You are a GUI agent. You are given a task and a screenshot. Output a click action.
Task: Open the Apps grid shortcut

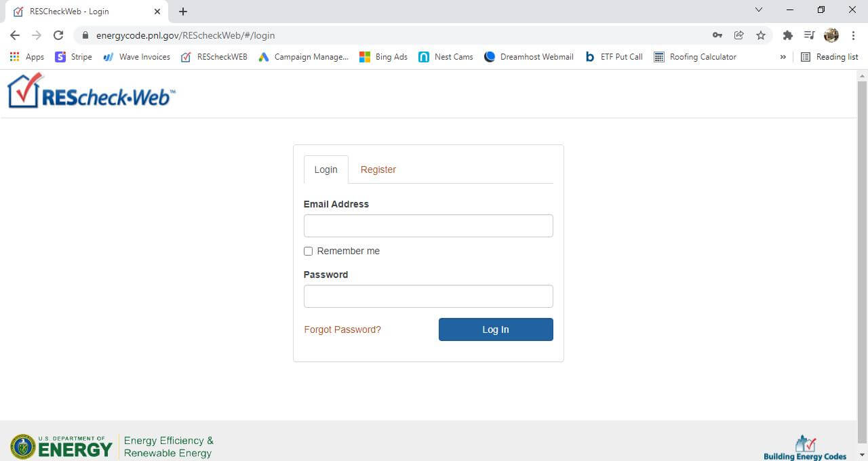27,57
